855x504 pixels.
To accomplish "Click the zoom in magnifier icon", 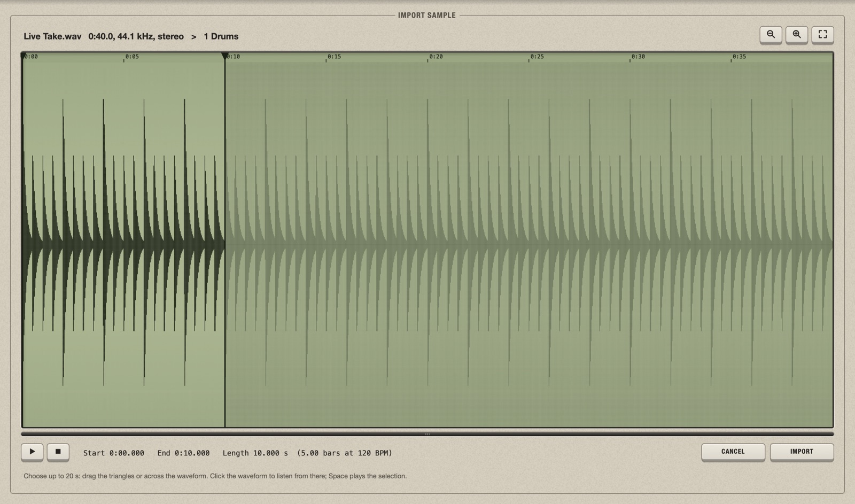I will tap(797, 35).
